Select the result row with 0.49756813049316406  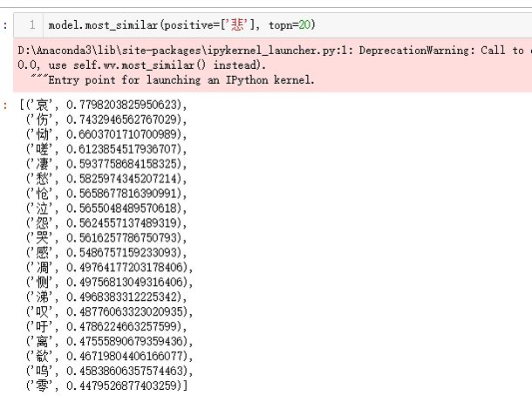click(110, 283)
